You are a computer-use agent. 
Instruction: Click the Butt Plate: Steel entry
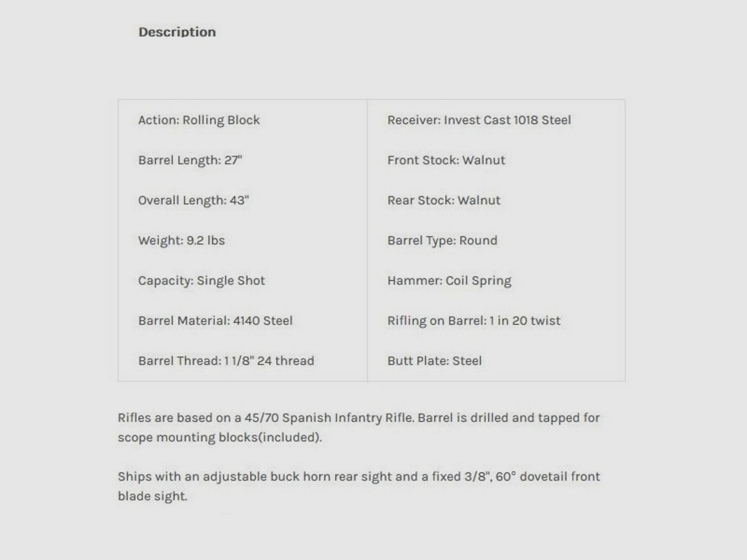click(x=434, y=361)
